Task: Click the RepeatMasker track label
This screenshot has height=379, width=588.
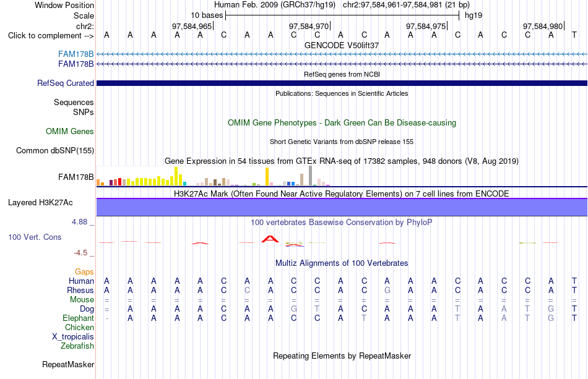Action: click(x=68, y=364)
